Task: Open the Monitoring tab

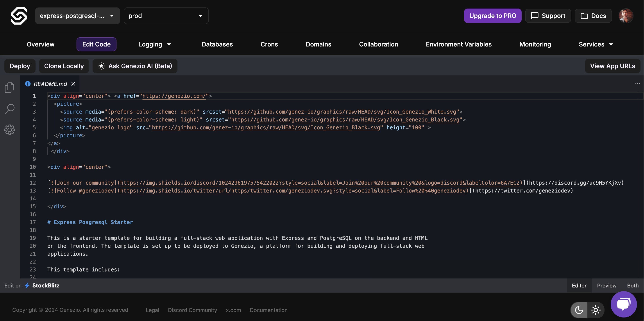Action: click(535, 44)
